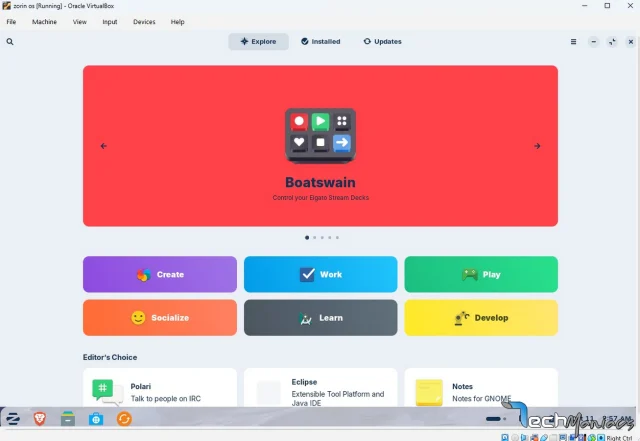Screen dimensions: 640x441
Task: Select the first carousel page dot
Action: point(307,238)
